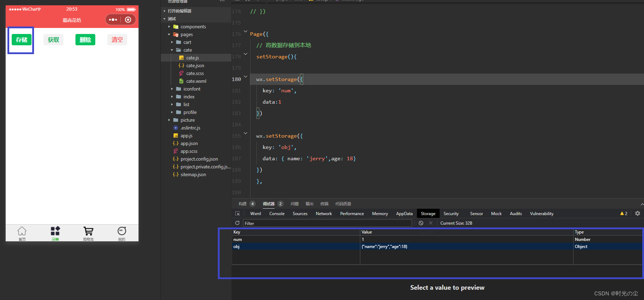Image resolution: width=644 pixels, height=300 pixels.
Task: Open the Network devtools tab
Action: [x=324, y=214]
